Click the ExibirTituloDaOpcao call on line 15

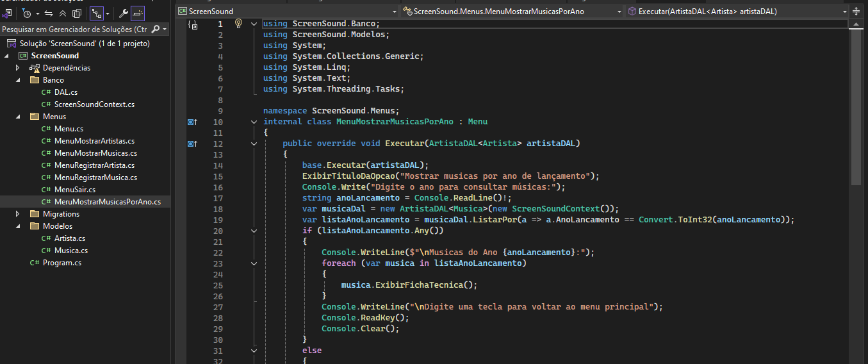pyautogui.click(x=348, y=176)
